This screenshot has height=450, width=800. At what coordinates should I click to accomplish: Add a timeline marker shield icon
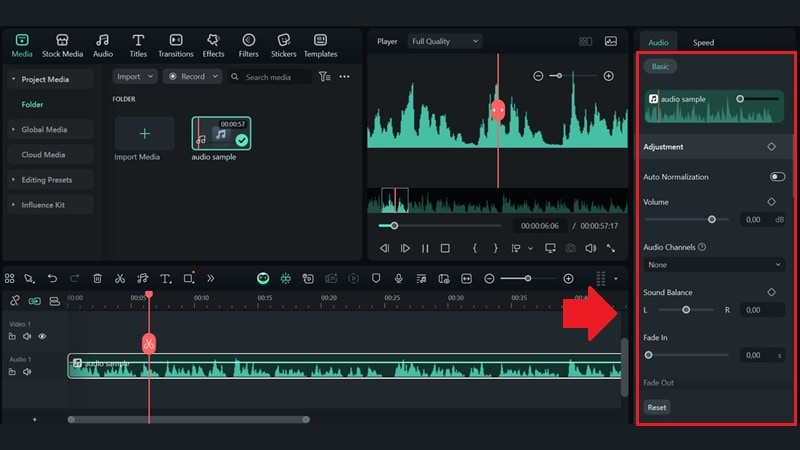click(376, 279)
